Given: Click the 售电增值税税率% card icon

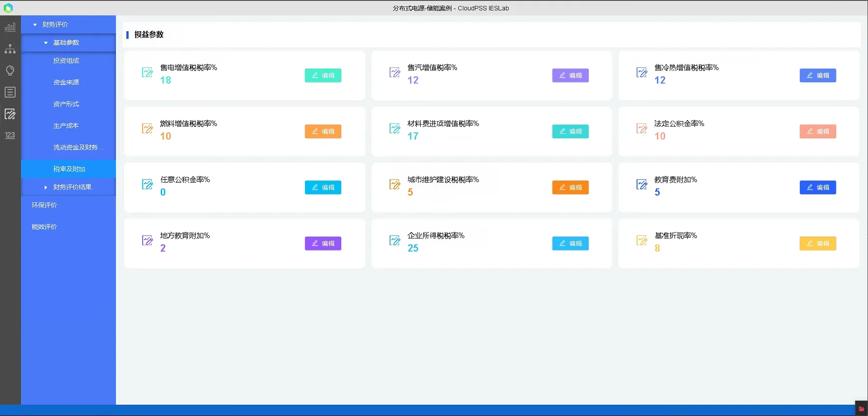Looking at the screenshot, I should (147, 73).
